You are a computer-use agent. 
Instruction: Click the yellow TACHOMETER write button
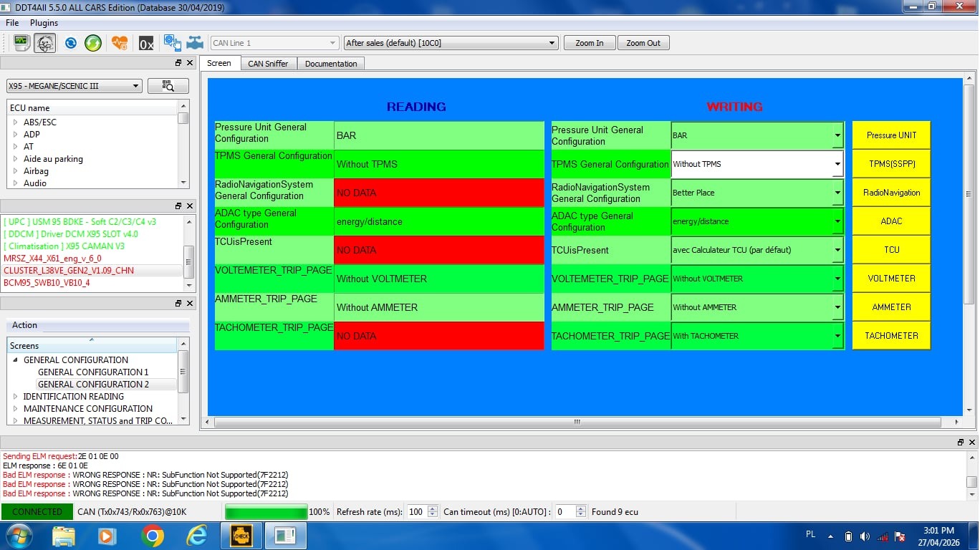891,336
